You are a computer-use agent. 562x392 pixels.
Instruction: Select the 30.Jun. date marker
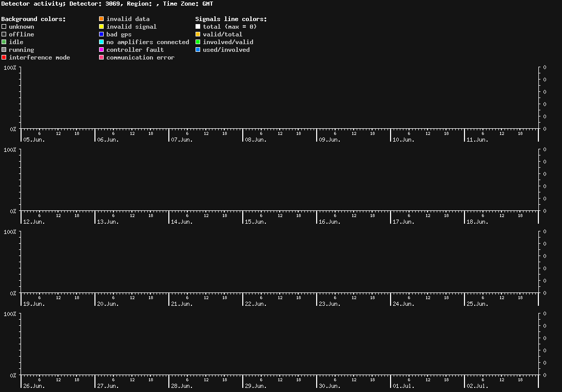(x=330, y=386)
